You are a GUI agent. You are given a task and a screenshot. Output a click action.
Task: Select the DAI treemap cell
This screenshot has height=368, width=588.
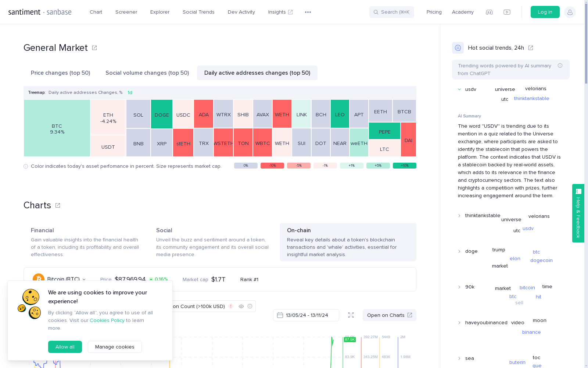[x=408, y=140]
